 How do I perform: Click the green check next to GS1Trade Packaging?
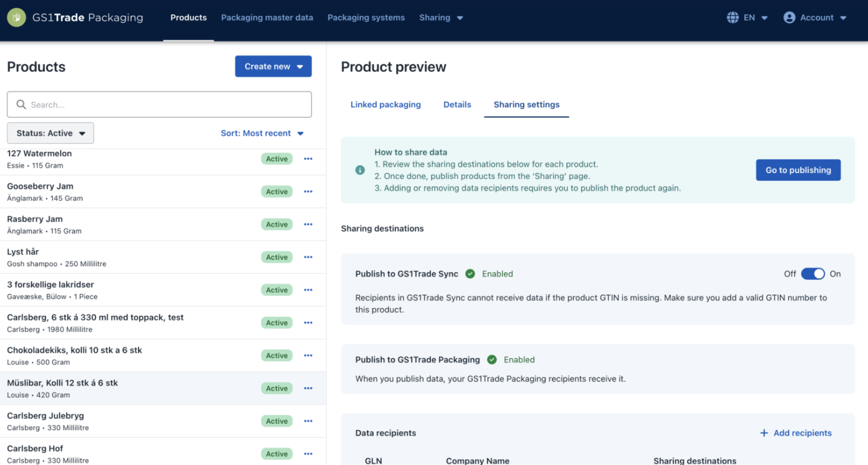point(492,360)
